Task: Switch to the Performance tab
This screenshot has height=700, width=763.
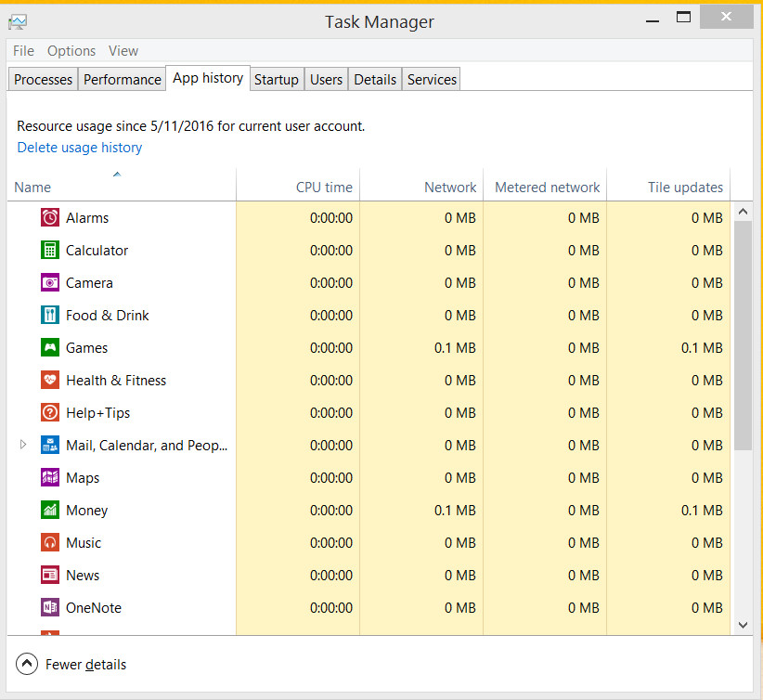Action: pyautogui.click(x=122, y=80)
